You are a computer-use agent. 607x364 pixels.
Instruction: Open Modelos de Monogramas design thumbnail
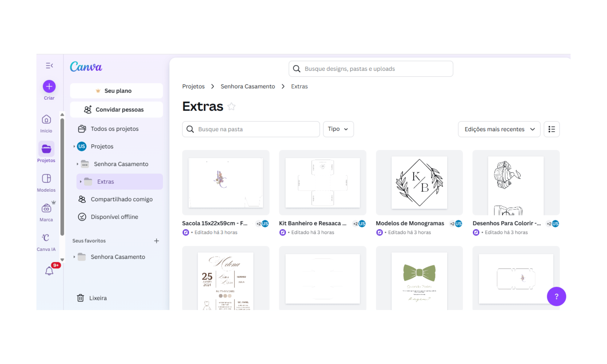419,183
